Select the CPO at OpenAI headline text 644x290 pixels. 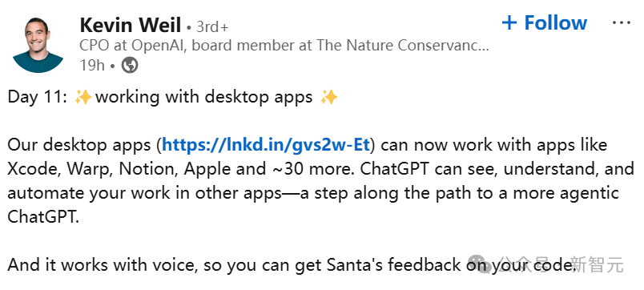(x=284, y=45)
